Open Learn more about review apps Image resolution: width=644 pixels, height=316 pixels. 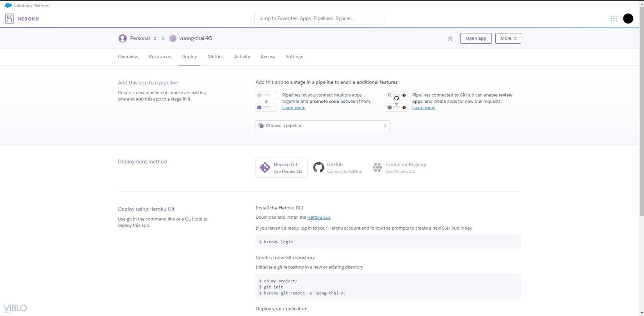(x=423, y=108)
